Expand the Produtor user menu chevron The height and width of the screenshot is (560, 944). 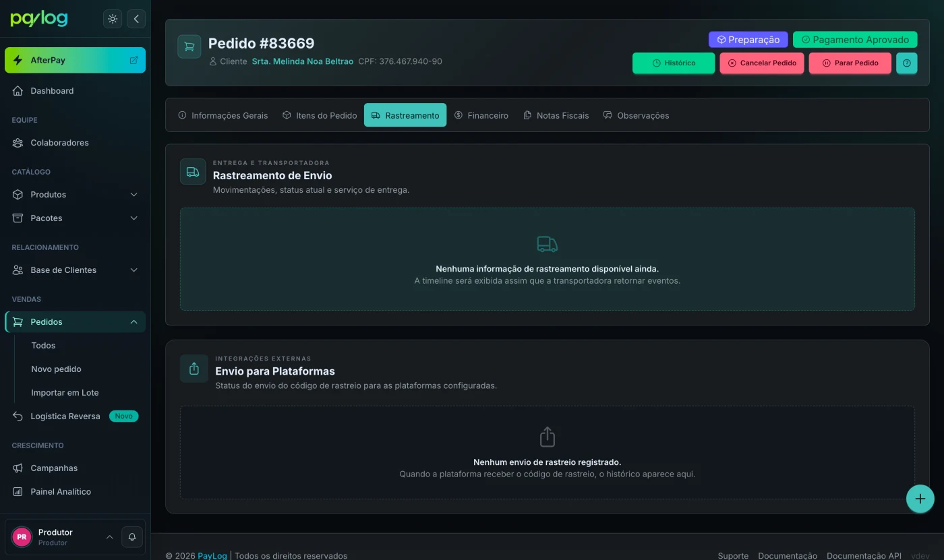[x=109, y=537]
